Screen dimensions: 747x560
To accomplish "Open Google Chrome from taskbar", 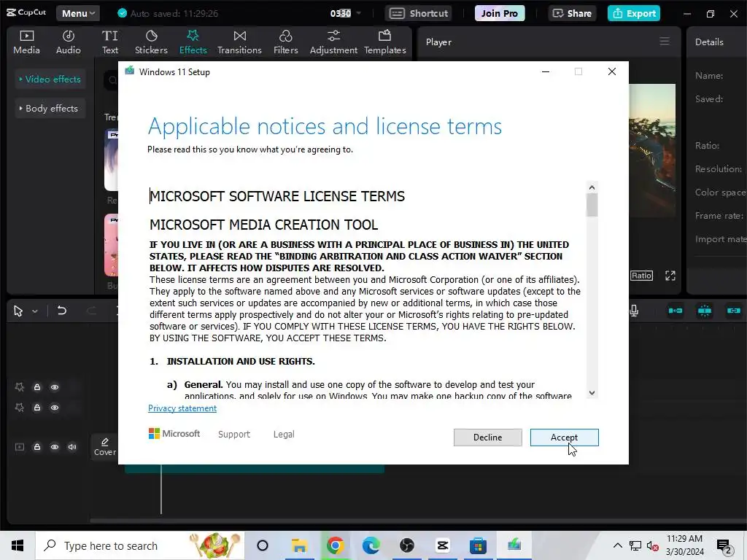I will click(x=335, y=545).
